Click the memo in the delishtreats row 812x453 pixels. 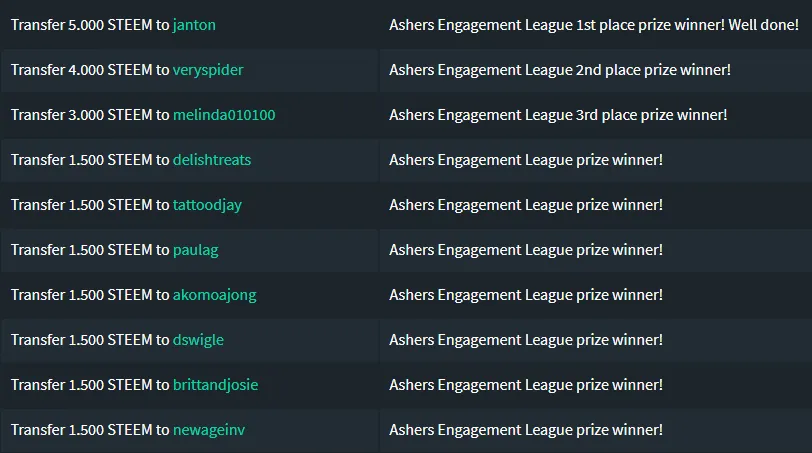(526, 160)
